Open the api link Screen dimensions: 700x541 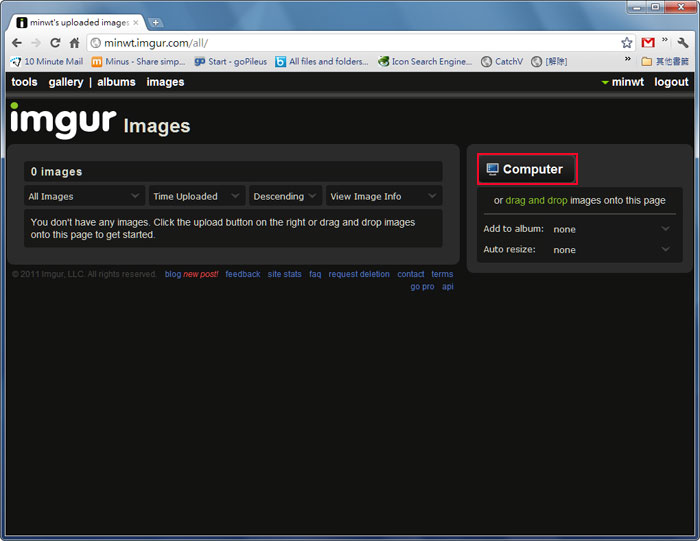coord(447,287)
